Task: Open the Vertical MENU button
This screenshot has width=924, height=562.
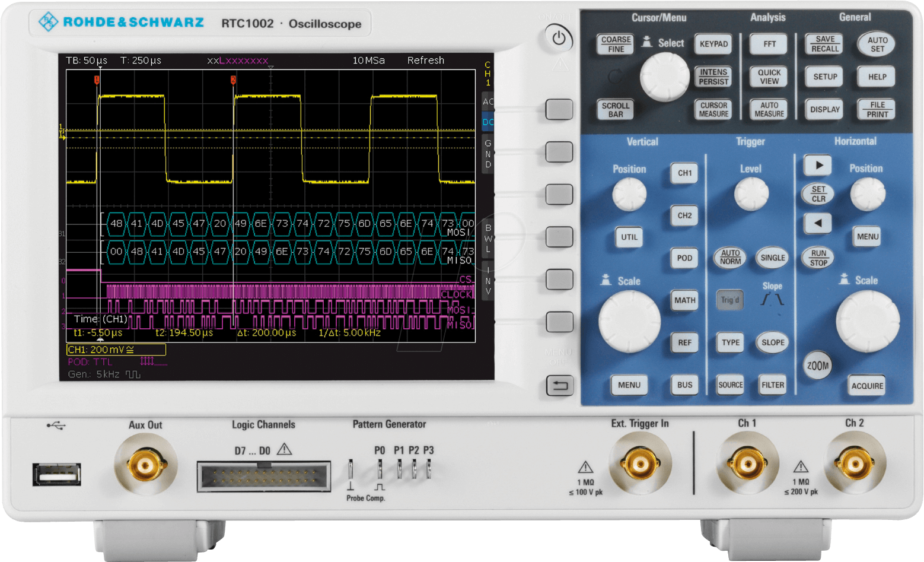Action: 629,385
